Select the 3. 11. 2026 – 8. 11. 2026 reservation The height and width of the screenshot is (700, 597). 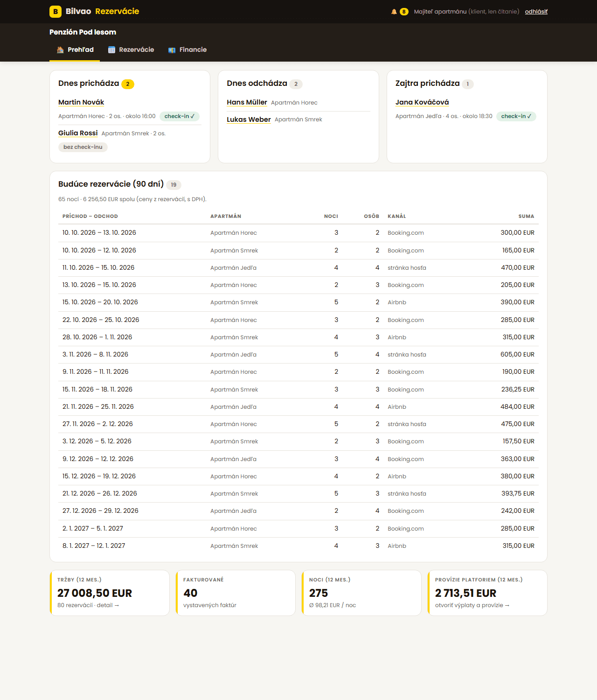298,355
